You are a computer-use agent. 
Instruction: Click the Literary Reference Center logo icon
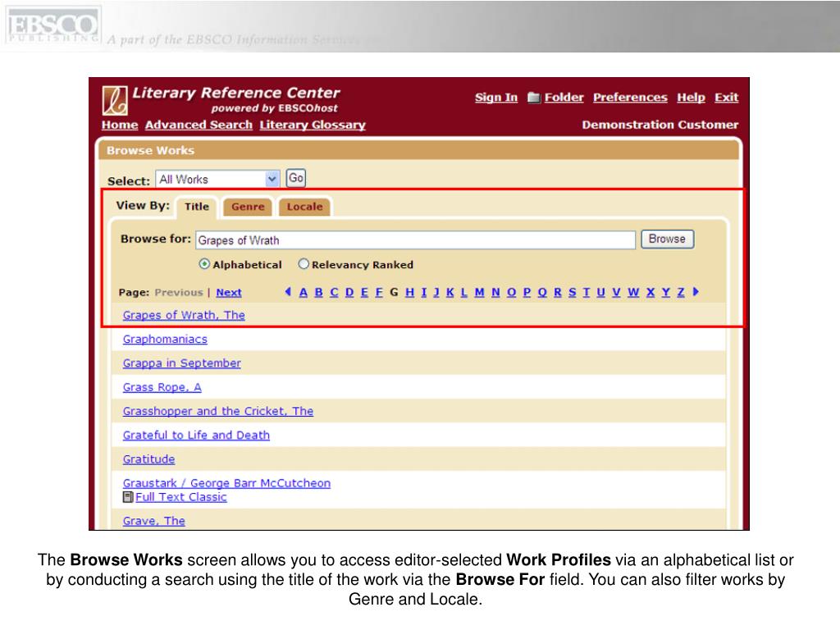pos(115,100)
